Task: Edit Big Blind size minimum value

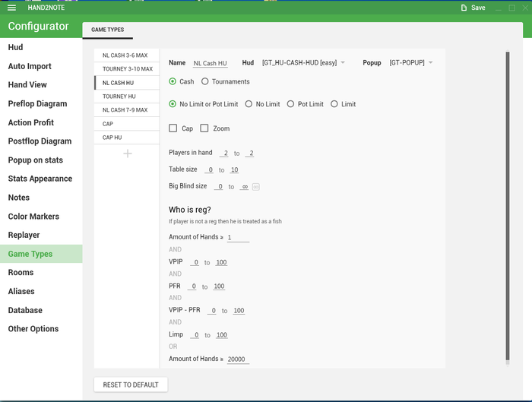Action: point(219,186)
